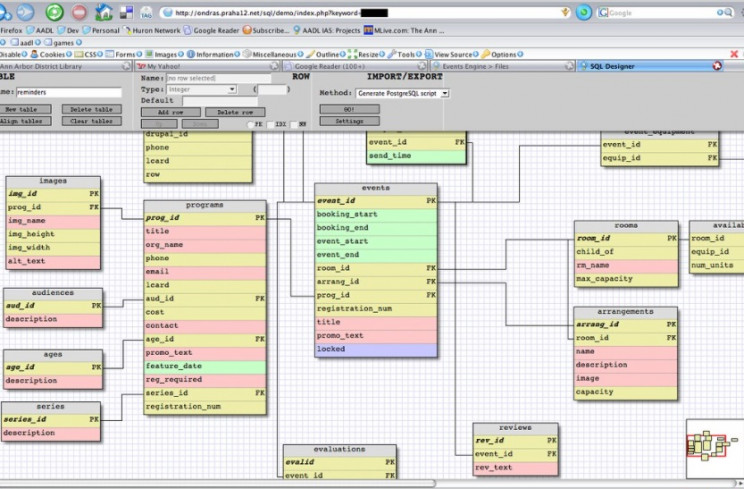
Task: Open the Resize developer toolbar menu
Action: 367,55
